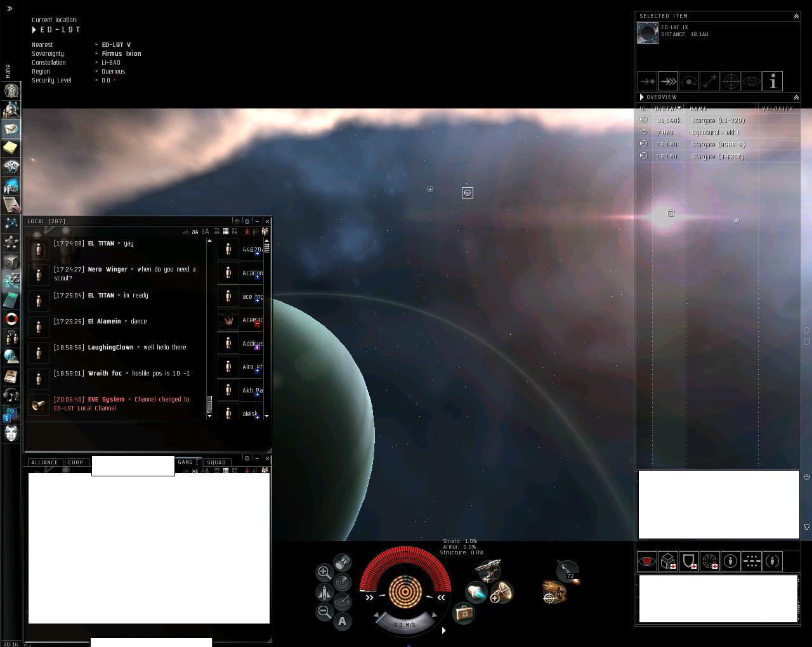Open the star map constellation icon in sidebar

(x=11, y=223)
